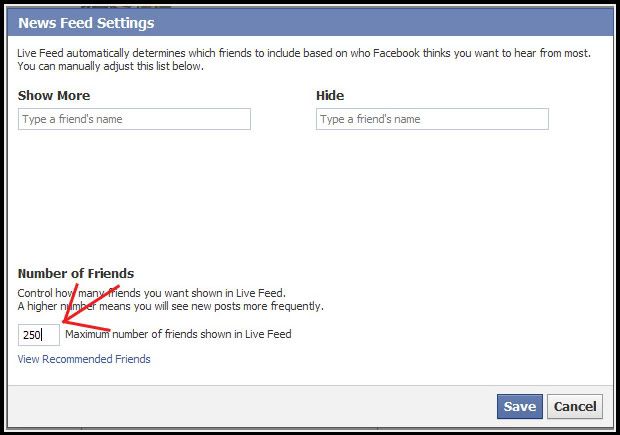Click the Number of Friends heading
Screen dimensions: 620x435
76,274
